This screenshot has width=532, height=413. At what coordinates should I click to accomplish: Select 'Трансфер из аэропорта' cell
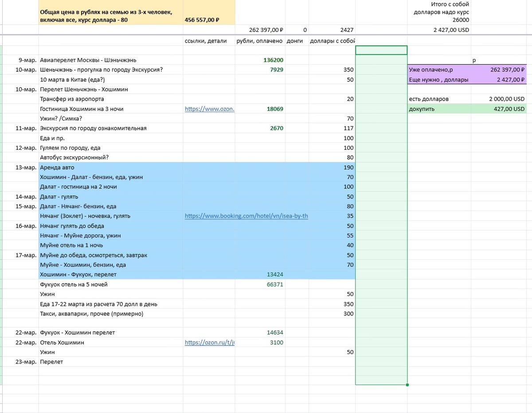click(111, 99)
